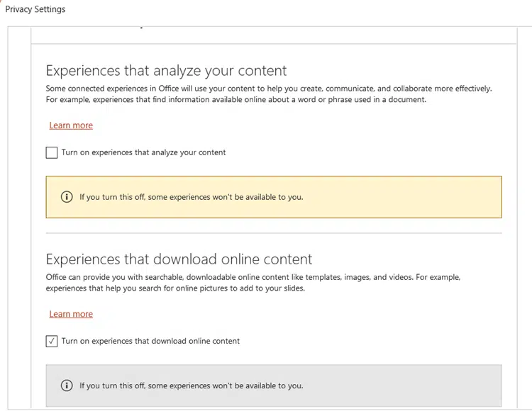Screen dimensions: 532x411
Task: Uncheck the download online content checkbox
Action: pyautogui.click(x=52, y=342)
